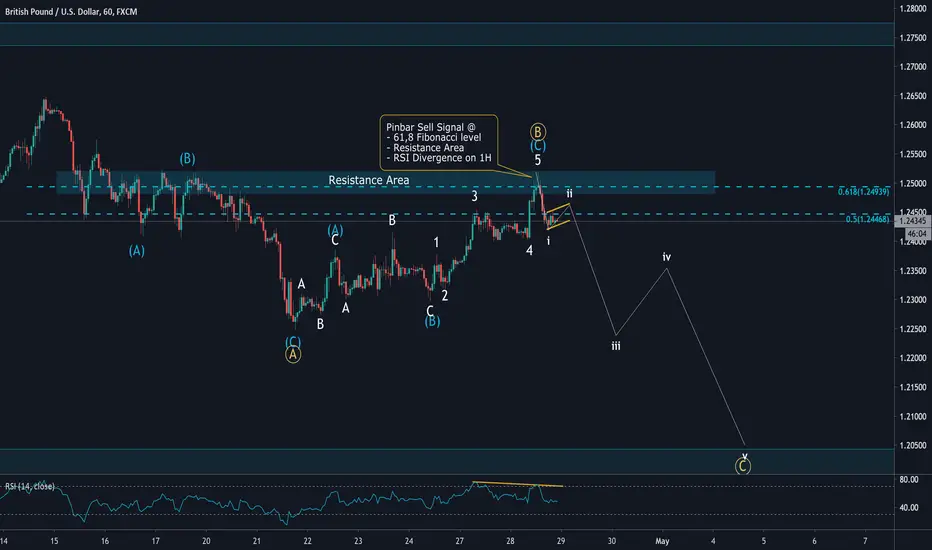Click date 7 on the time axis
Image resolution: width=932 pixels, height=550 pixels.
(x=865, y=542)
